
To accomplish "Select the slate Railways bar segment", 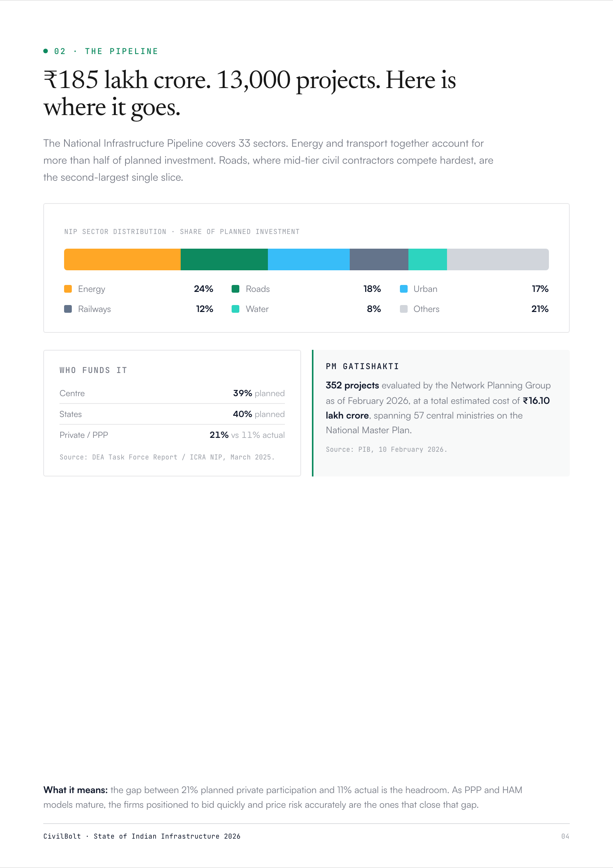I will click(379, 259).
